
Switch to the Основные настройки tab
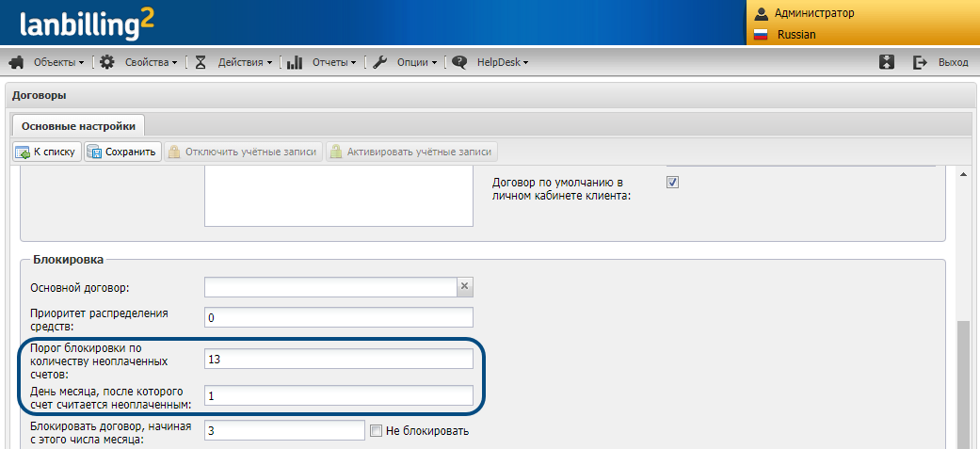click(x=78, y=126)
